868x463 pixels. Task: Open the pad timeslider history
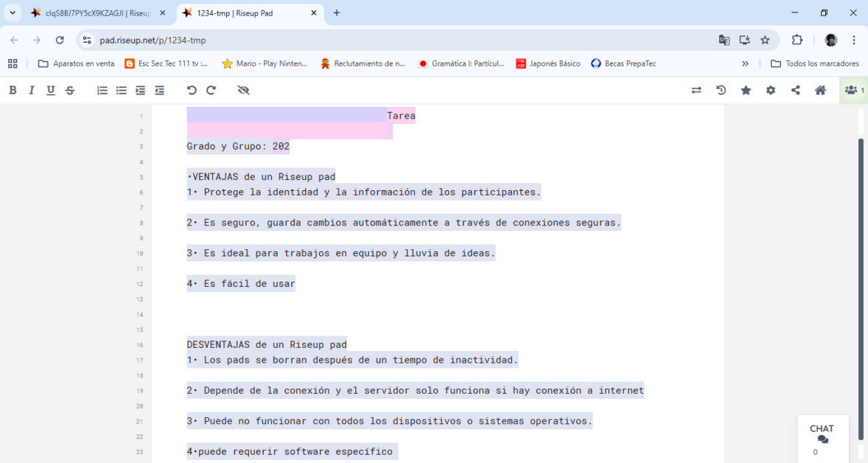[721, 90]
